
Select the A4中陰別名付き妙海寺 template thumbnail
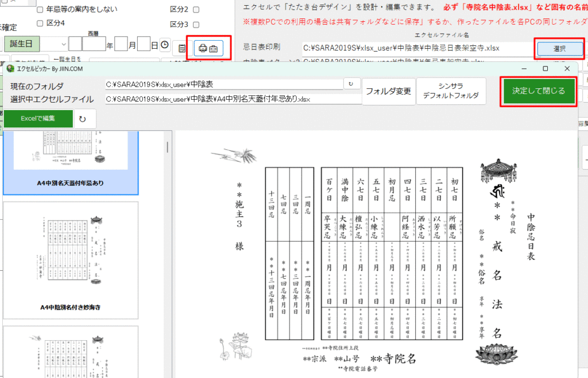click(x=71, y=258)
